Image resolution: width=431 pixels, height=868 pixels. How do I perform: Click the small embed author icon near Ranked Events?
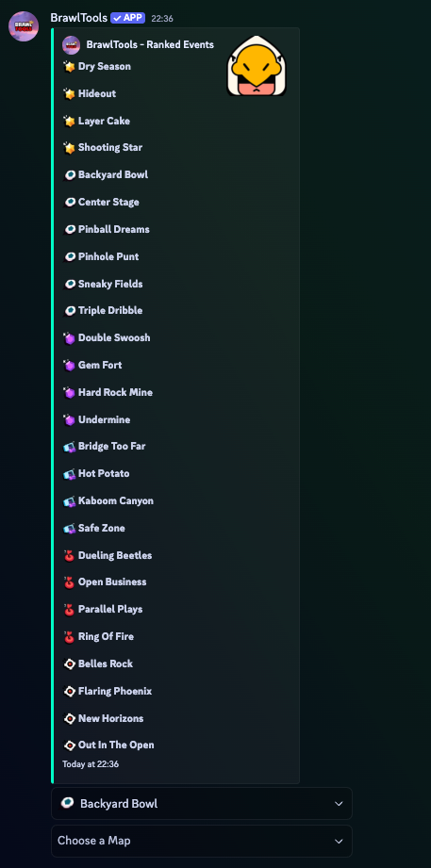tap(71, 44)
